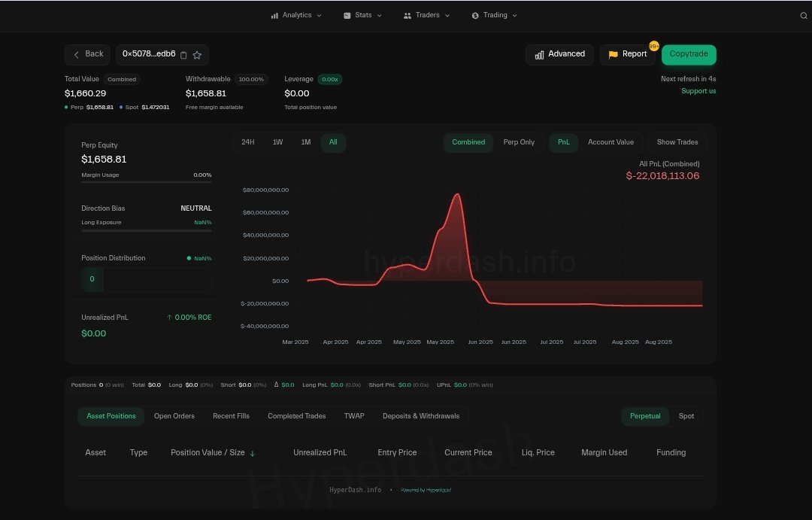Viewport: 812px width, 520px height.
Task: Enable Show Trades on chart
Action: 677,142
